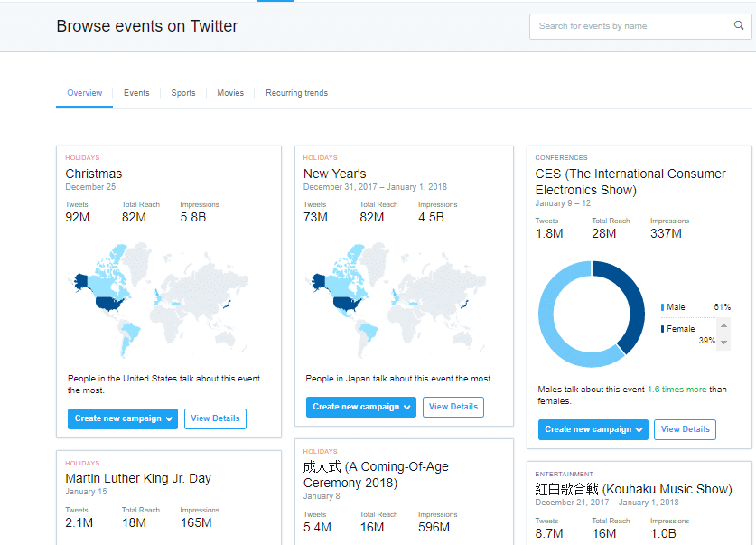Click View Details for Christmas
This screenshot has height=545, width=756.
[215, 418]
